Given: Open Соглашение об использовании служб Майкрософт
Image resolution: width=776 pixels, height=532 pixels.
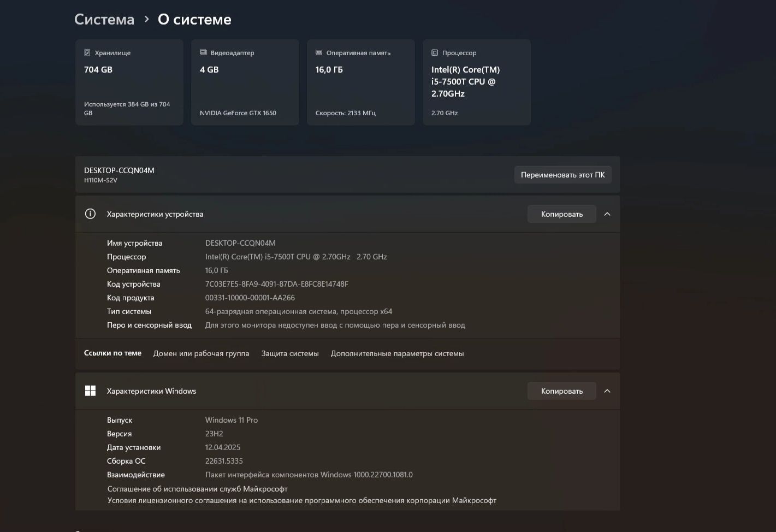Looking at the screenshot, I should (x=197, y=489).
